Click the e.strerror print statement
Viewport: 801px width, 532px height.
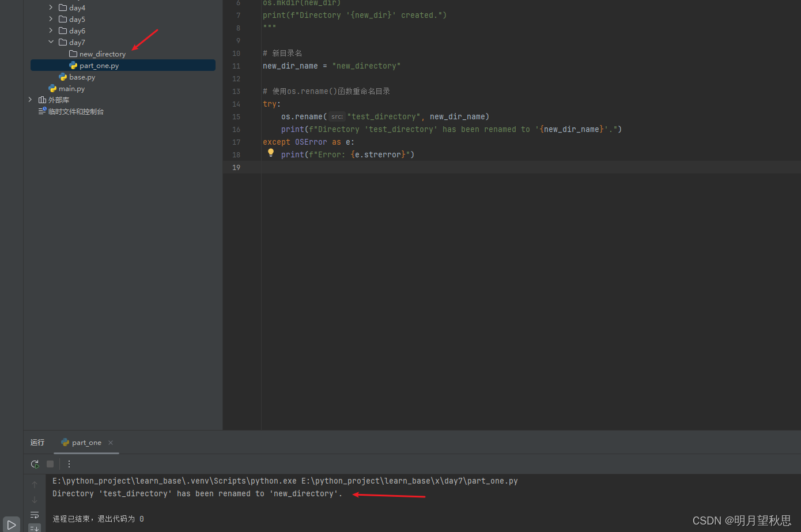[348, 154]
